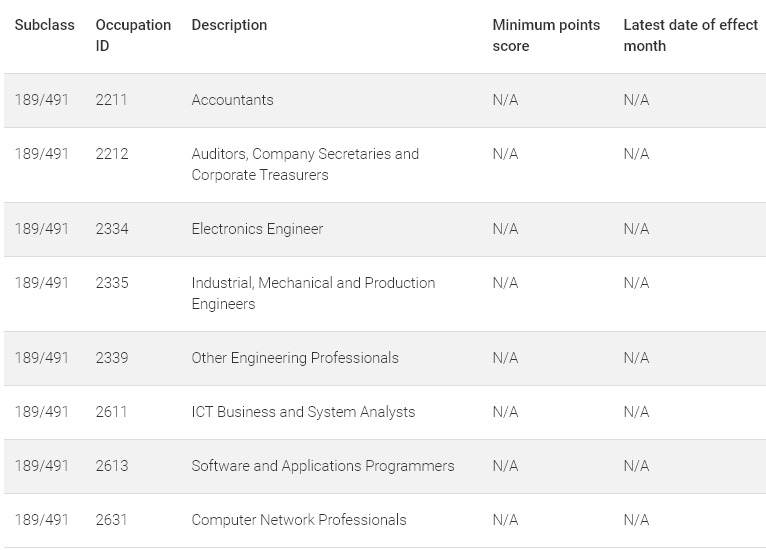Click the Occupation ID column header

(133, 35)
